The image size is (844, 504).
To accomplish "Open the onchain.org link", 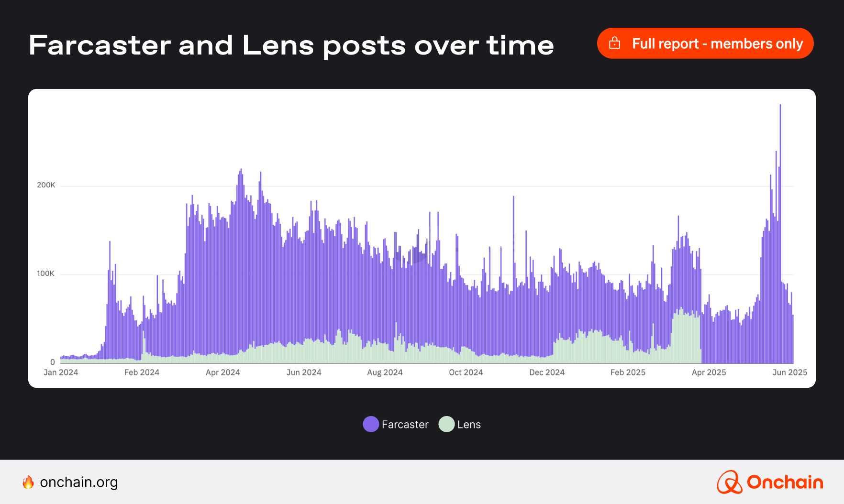I will click(79, 482).
